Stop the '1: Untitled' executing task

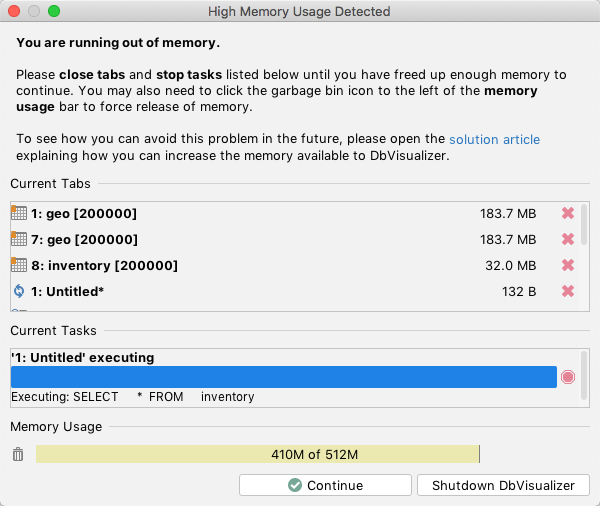pyautogui.click(x=568, y=377)
